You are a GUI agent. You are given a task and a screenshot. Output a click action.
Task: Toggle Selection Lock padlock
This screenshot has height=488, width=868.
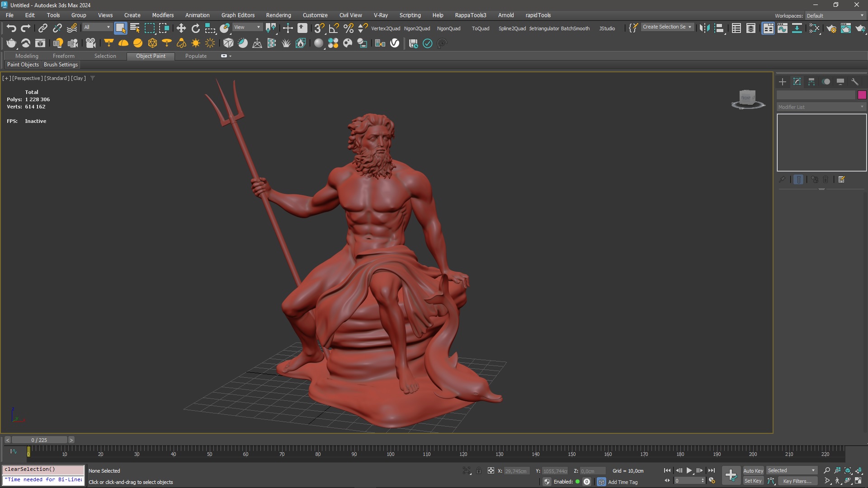pyautogui.click(x=479, y=471)
